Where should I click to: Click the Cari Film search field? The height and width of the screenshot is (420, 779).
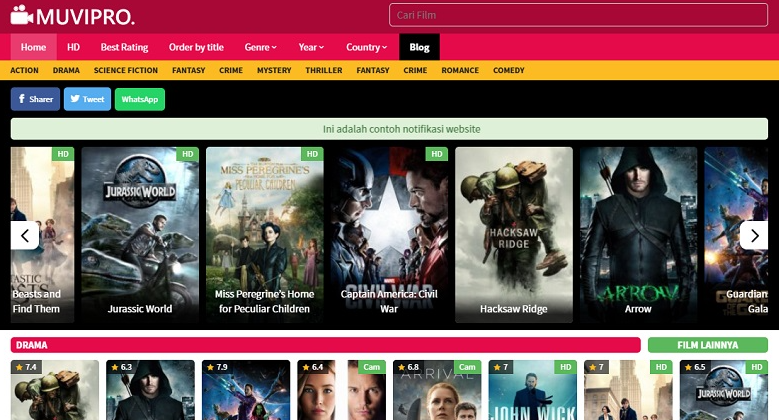tap(578, 16)
